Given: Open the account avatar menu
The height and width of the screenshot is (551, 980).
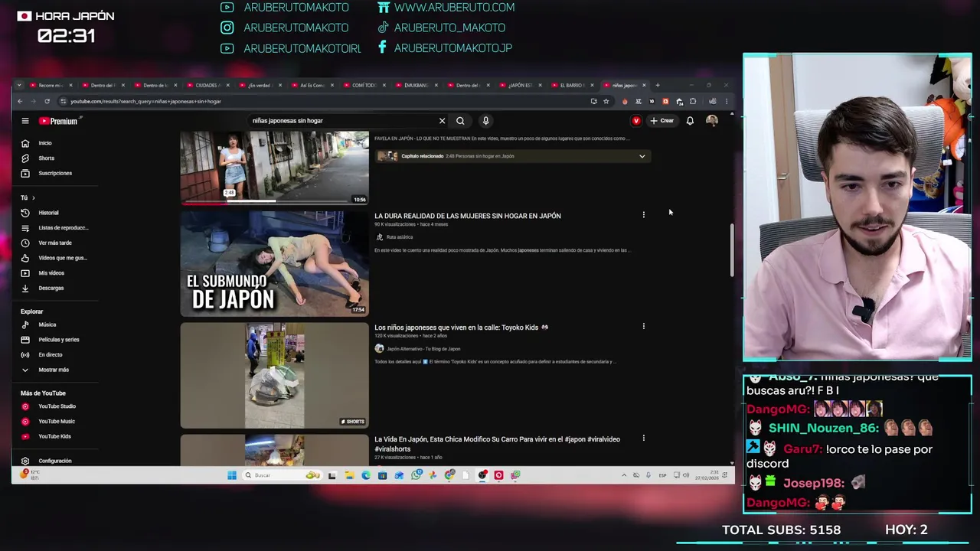Looking at the screenshot, I should click(712, 121).
